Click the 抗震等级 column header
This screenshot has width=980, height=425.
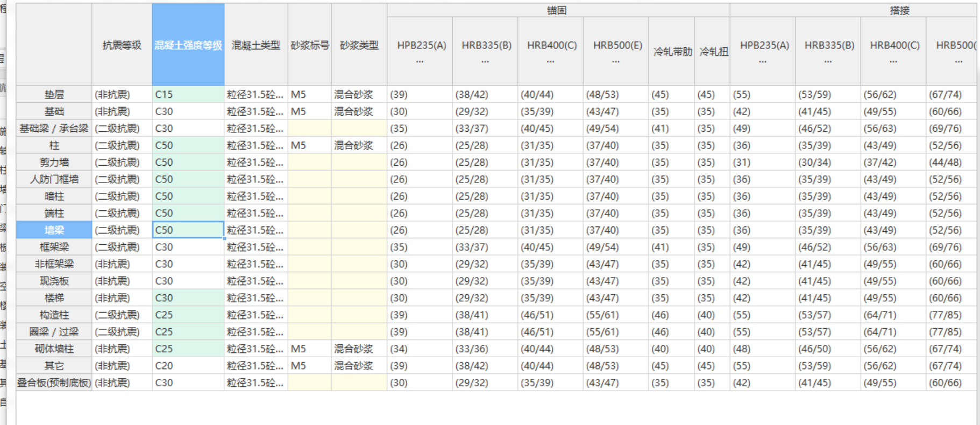pos(122,45)
